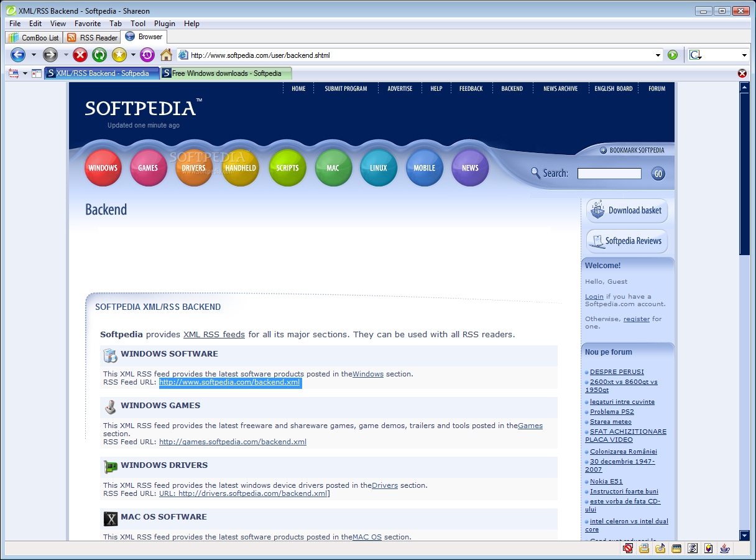Click the search engine icon in search box

click(x=695, y=55)
